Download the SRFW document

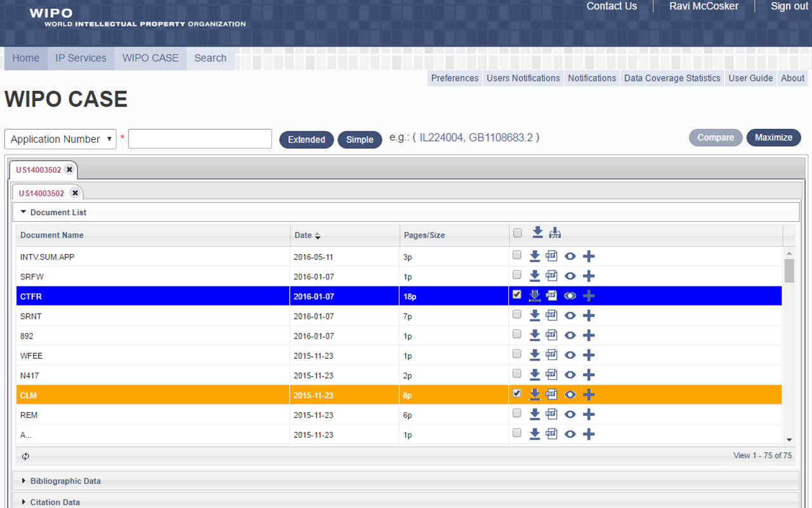(535, 276)
